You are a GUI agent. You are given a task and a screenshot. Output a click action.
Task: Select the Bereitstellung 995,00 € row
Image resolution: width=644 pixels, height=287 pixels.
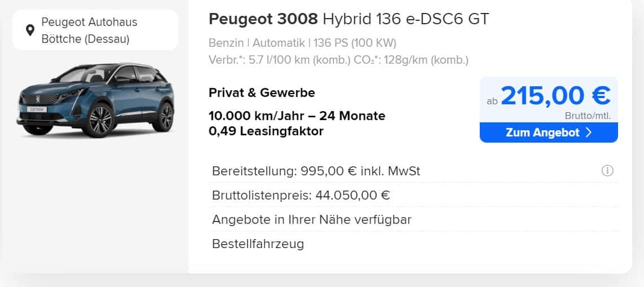pos(413,171)
